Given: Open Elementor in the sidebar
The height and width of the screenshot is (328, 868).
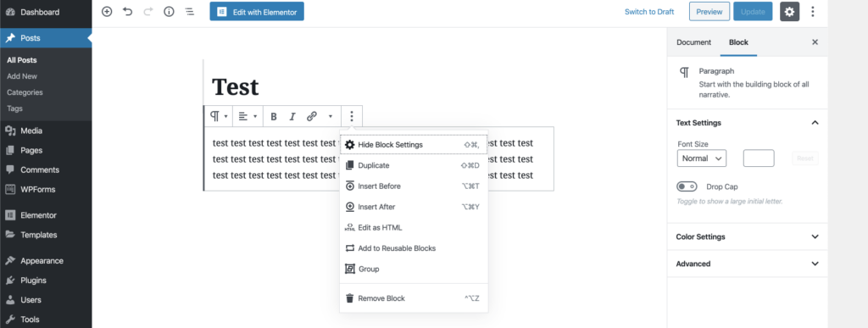Looking at the screenshot, I should tap(46, 215).
